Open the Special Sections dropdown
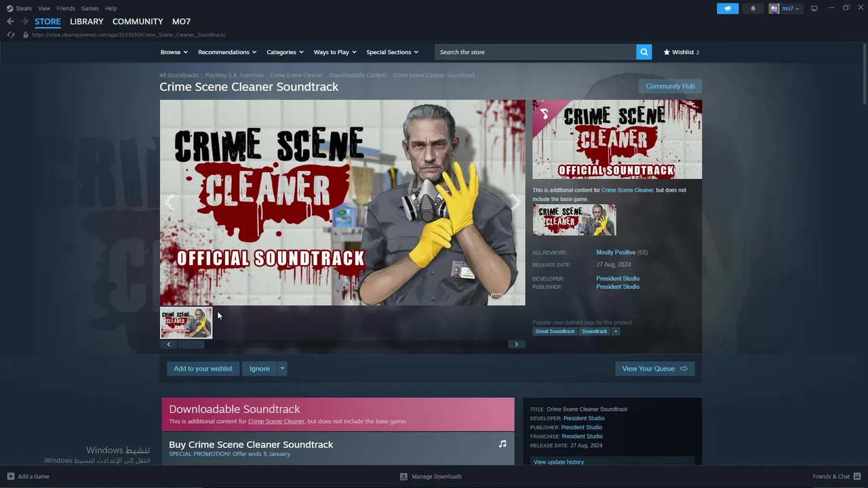 point(392,52)
